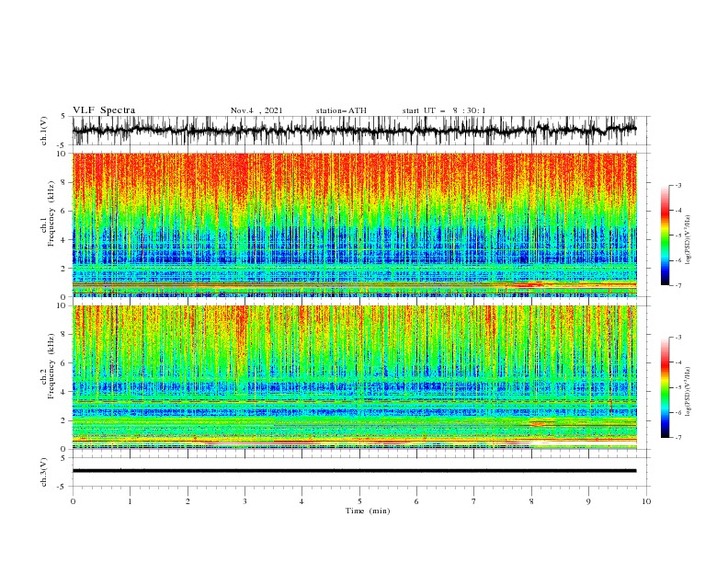Click the 'start UT = 8 :30: 1' text
This screenshot has width=728, height=563.
(444, 110)
